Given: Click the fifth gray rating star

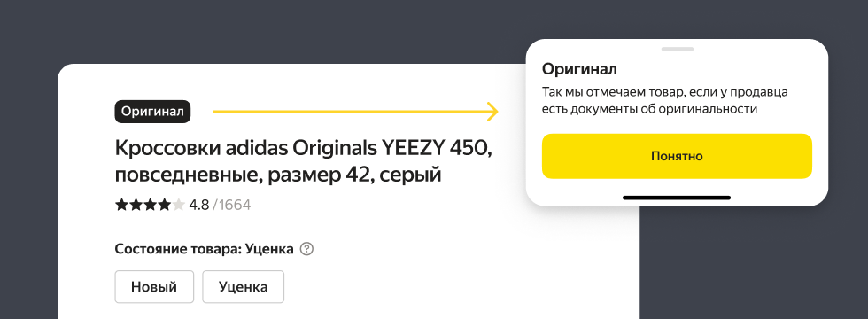Looking at the screenshot, I should point(178,206).
